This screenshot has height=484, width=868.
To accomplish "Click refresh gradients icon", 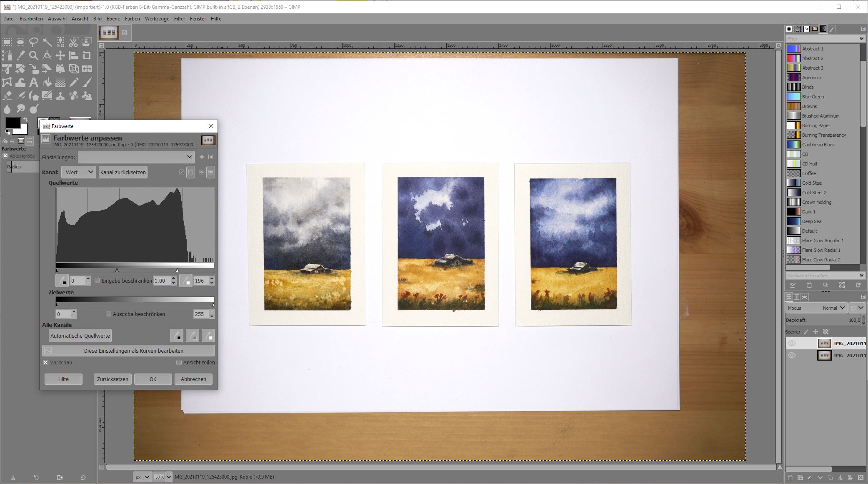I will coord(858,285).
